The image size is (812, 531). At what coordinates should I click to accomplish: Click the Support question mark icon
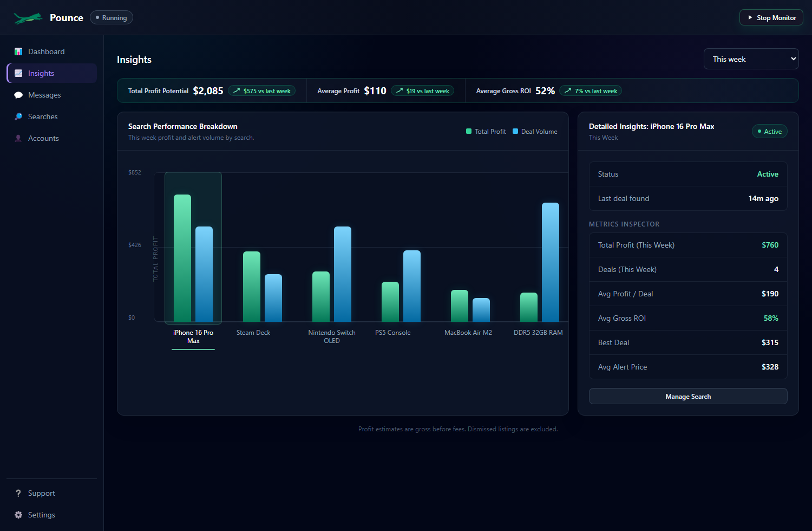pyautogui.click(x=18, y=493)
